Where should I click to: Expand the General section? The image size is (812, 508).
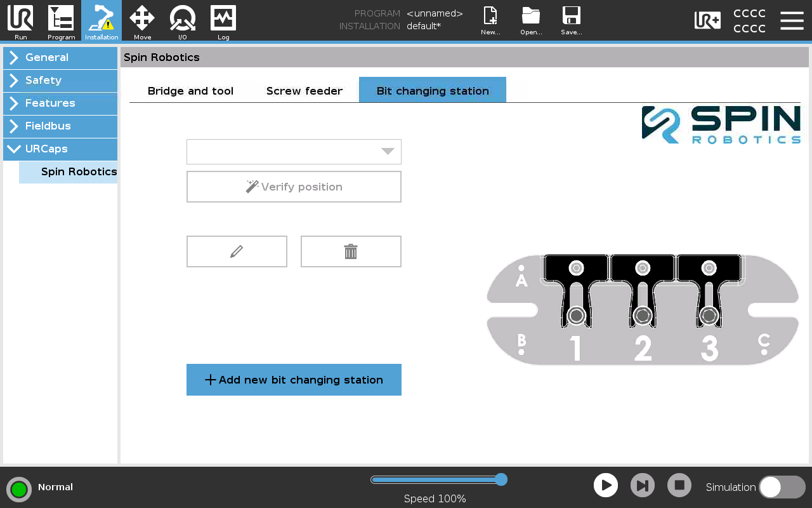(x=60, y=58)
